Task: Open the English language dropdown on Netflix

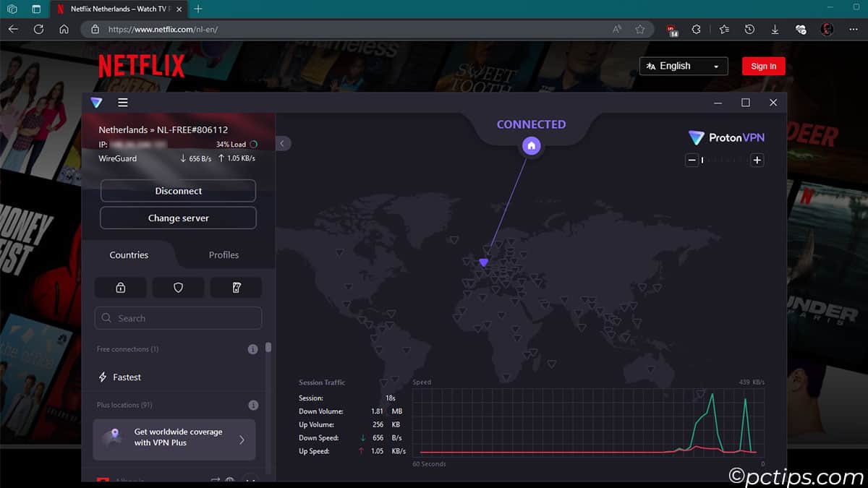Action: click(x=683, y=66)
